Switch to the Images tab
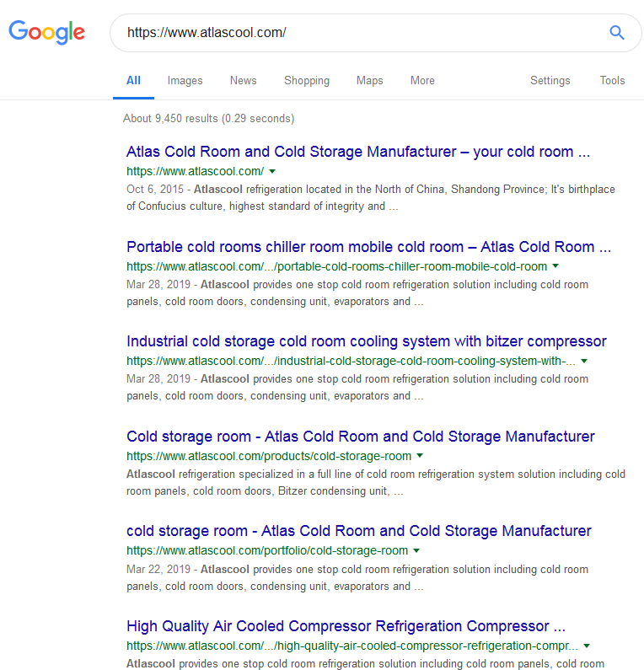Screen dimensions: 644x670 [185, 81]
